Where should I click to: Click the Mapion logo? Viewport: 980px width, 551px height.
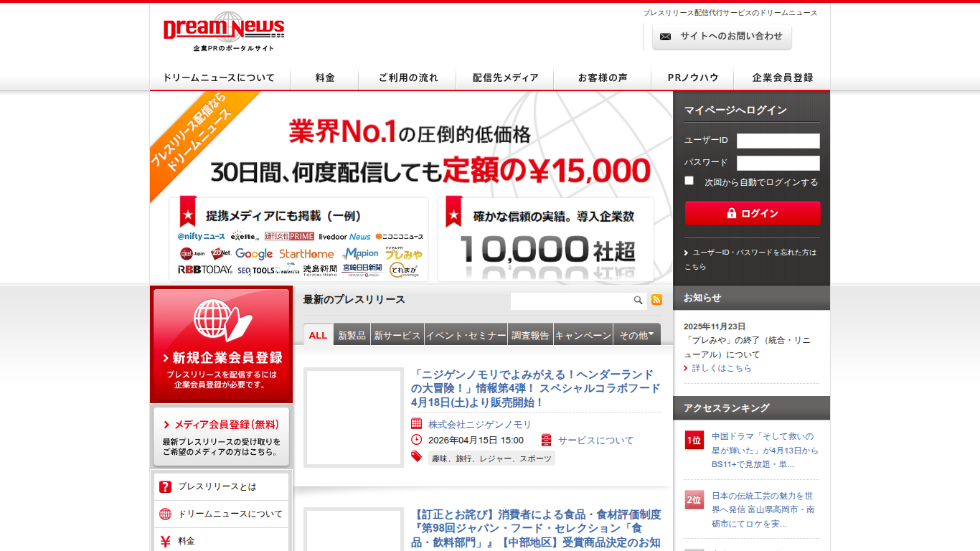pos(360,253)
